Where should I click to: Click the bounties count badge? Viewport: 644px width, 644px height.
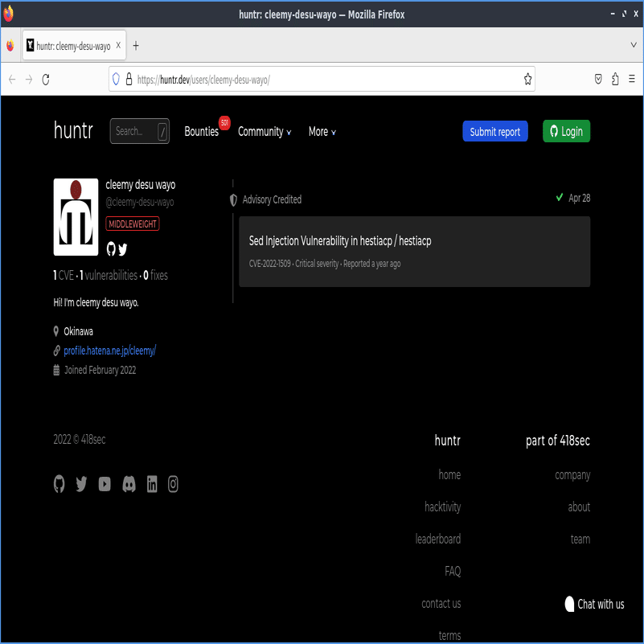coord(224,123)
